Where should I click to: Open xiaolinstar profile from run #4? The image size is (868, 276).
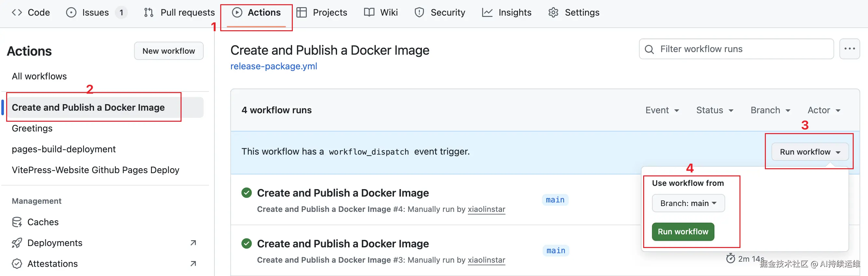coord(486,209)
